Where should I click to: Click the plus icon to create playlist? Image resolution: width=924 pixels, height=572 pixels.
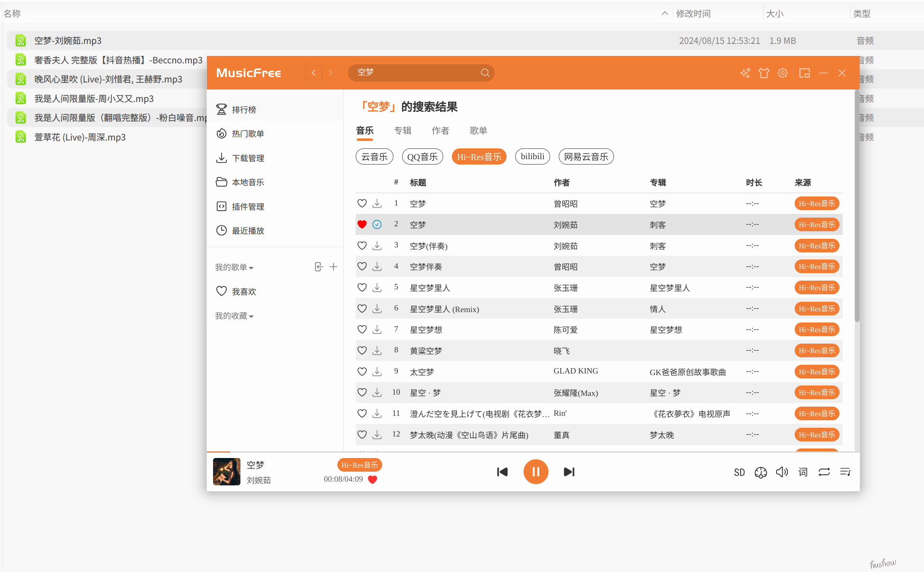pos(333,267)
